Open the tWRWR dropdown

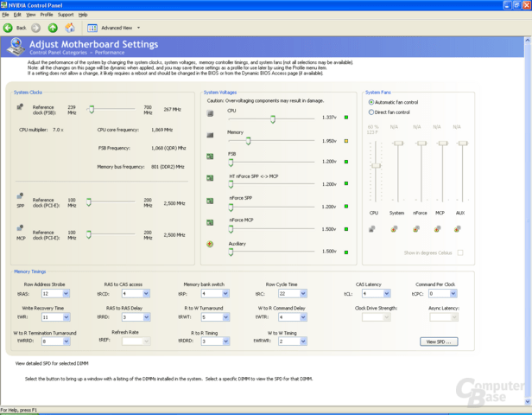click(303, 342)
